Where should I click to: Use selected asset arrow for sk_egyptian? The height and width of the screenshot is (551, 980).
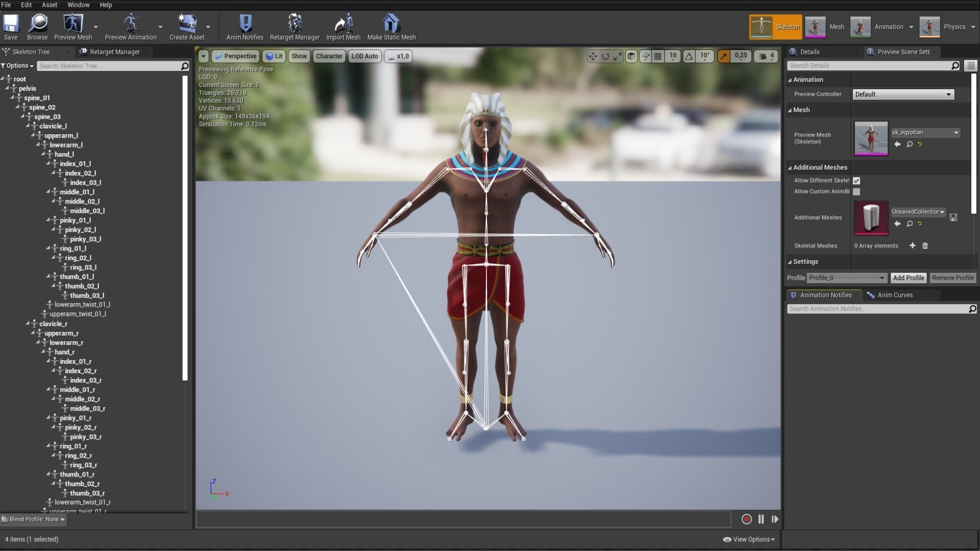[x=897, y=144]
